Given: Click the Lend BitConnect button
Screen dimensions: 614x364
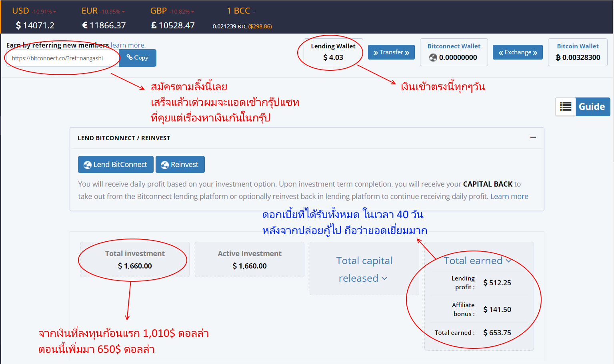Looking at the screenshot, I should [116, 164].
